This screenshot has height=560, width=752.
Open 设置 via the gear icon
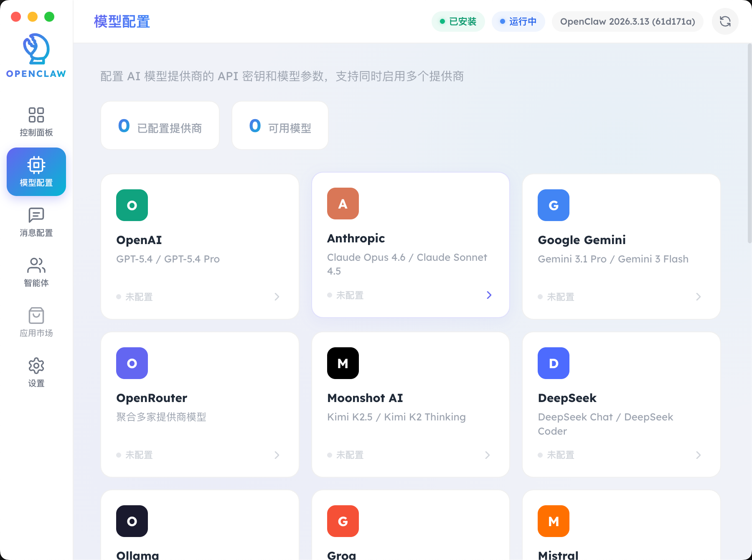(36, 372)
